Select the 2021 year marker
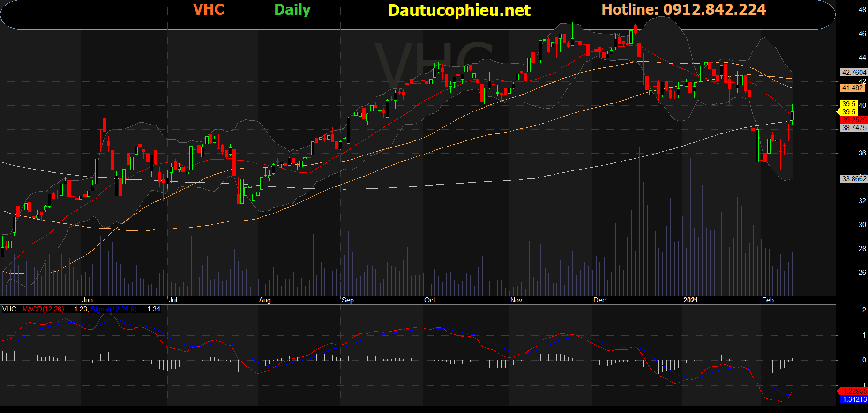 [x=690, y=300]
